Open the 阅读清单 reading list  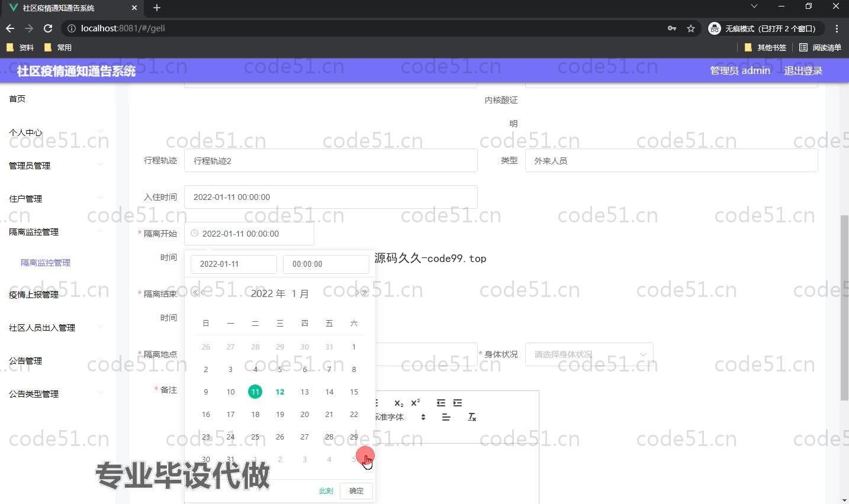coord(820,47)
